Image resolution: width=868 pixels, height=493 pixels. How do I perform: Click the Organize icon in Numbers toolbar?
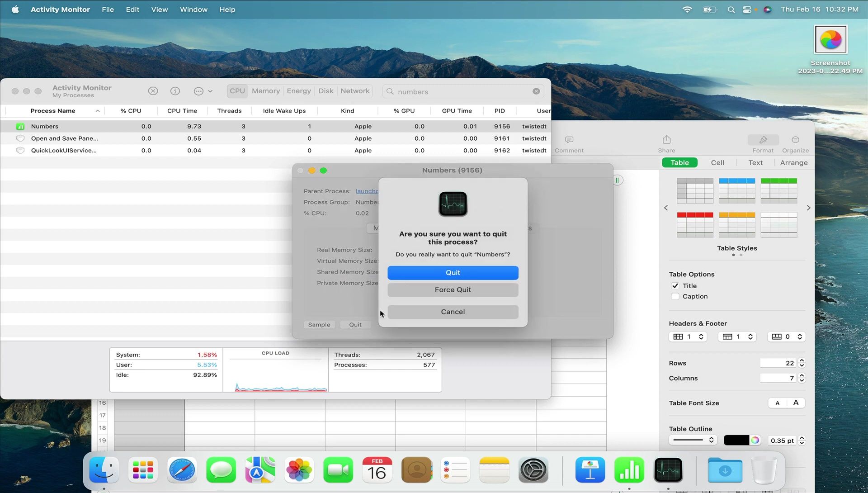tap(795, 140)
